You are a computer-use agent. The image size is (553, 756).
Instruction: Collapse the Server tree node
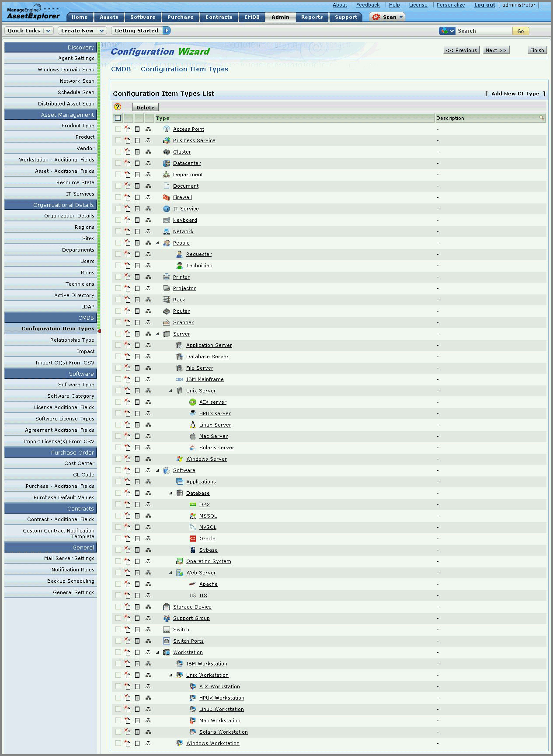[158, 334]
